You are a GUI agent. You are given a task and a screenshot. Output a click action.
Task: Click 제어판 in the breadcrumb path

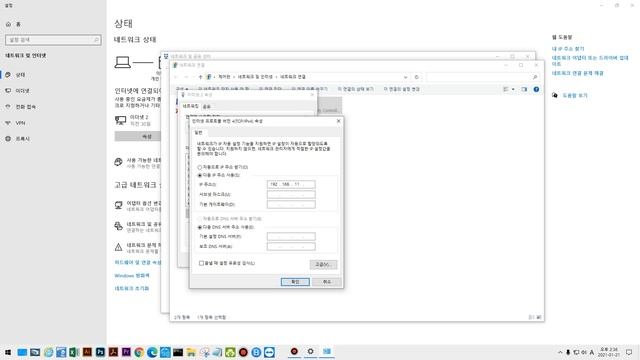224,77
